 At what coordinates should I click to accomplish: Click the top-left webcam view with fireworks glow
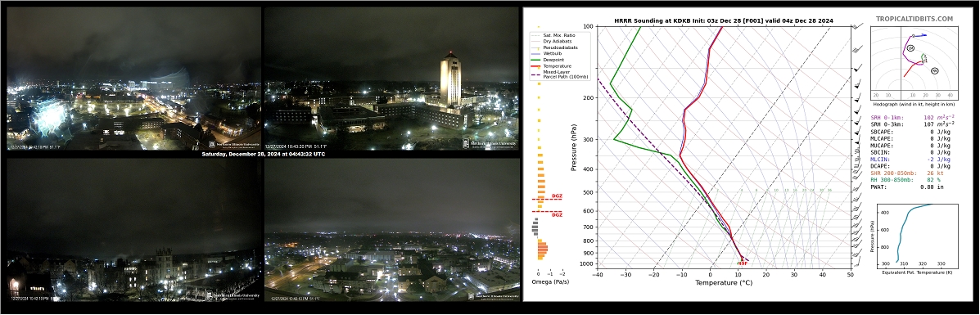click(133, 78)
